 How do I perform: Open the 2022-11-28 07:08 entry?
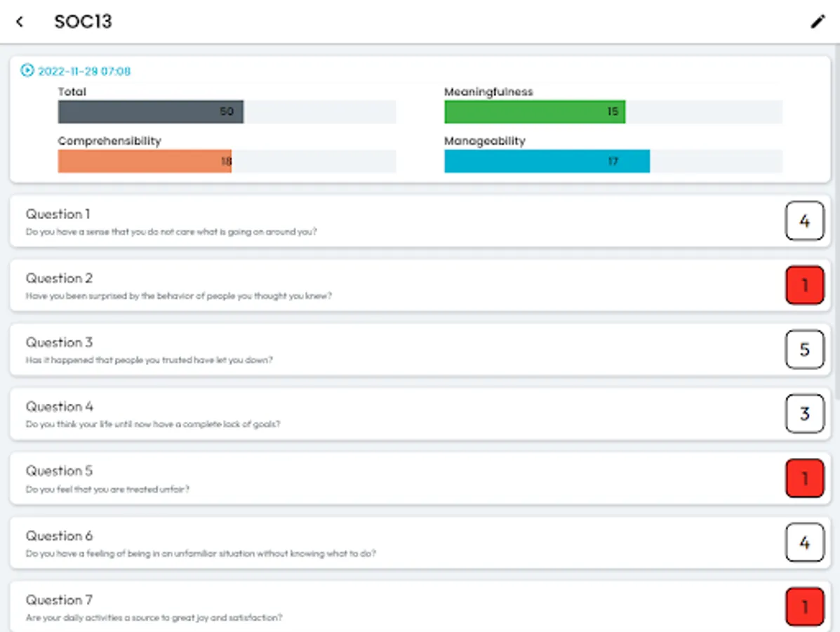click(84, 70)
